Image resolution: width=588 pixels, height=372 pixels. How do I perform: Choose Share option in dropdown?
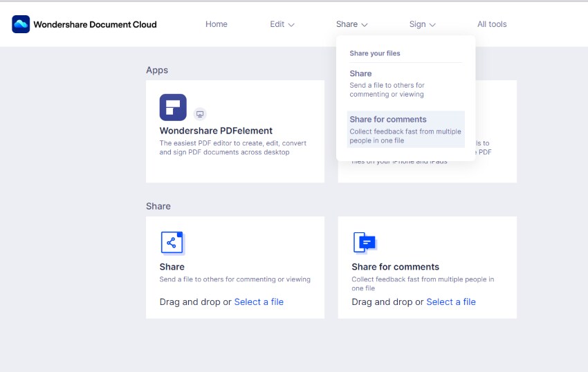pyautogui.click(x=360, y=74)
